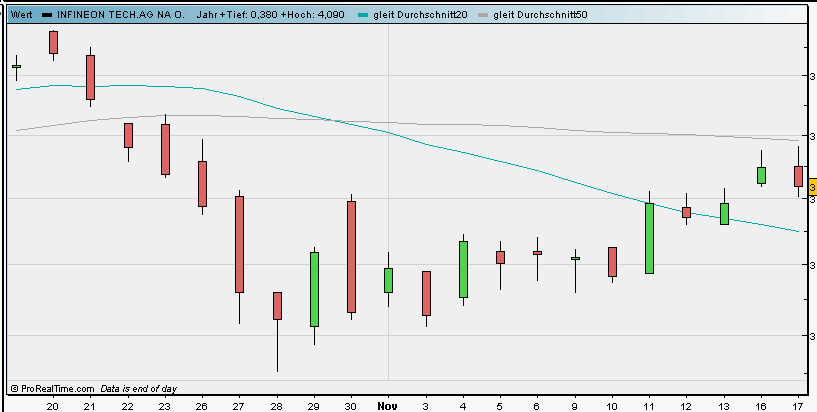
Task: Select date label 5 on the axis
Action: pos(500,406)
